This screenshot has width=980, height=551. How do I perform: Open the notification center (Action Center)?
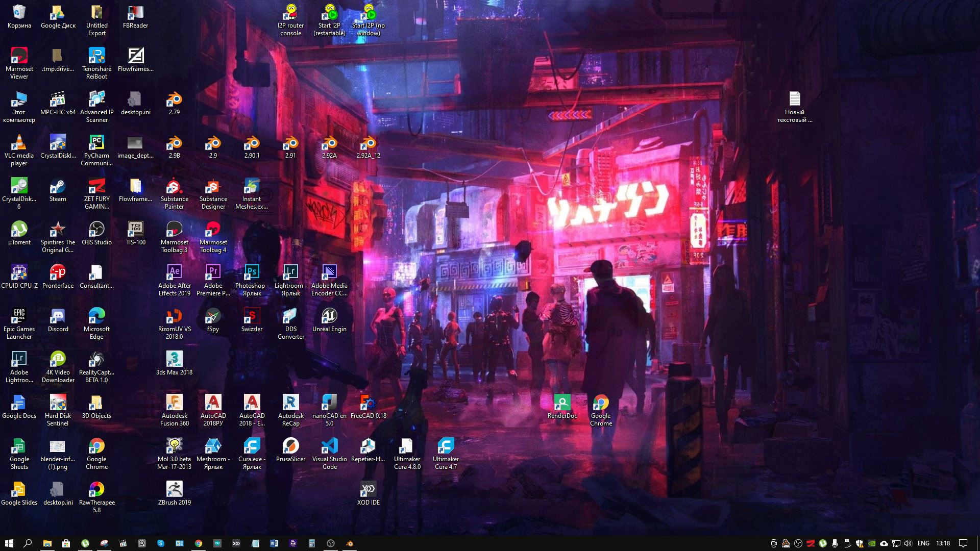tap(963, 543)
